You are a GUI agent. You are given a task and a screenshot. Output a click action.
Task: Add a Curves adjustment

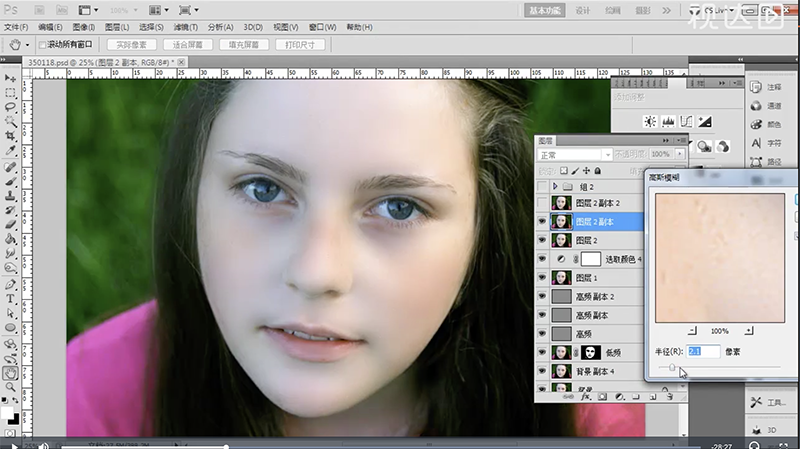(687, 121)
